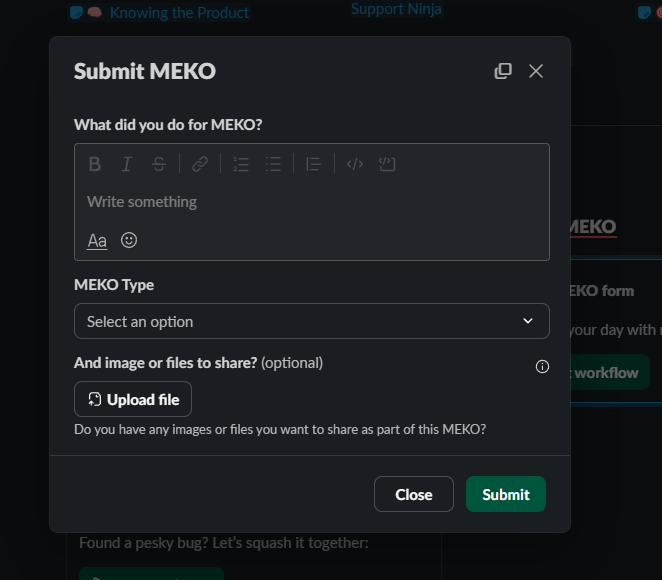The image size is (662, 580).
Task: Click the Upload file button
Action: click(133, 399)
